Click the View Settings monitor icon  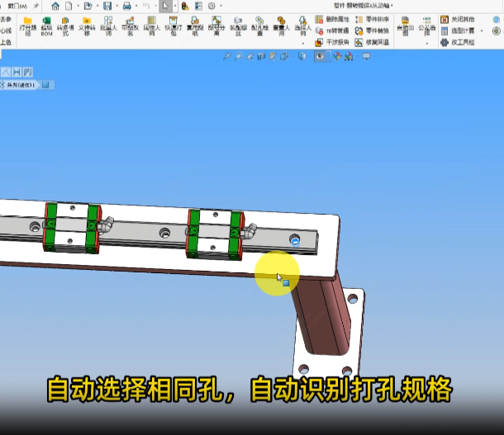pyautogui.click(x=366, y=56)
